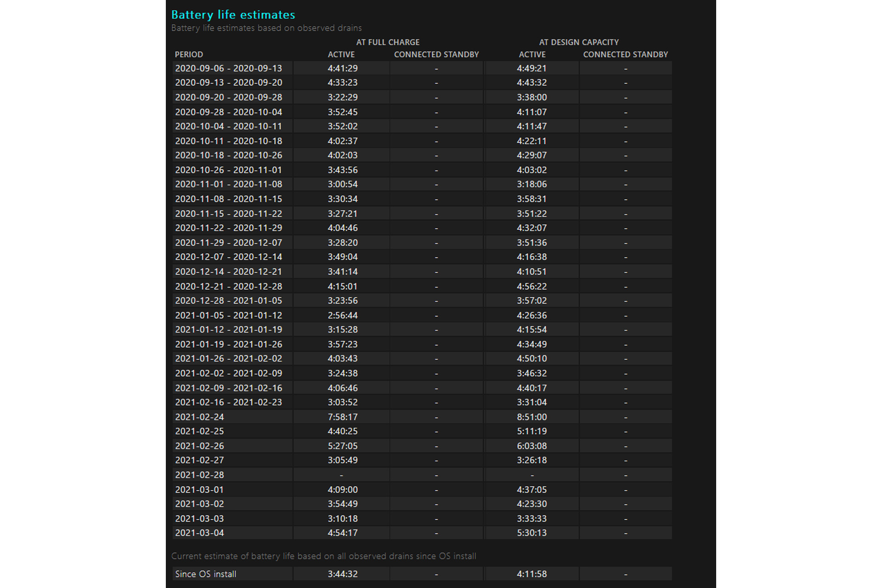
Task: Click the AT DESIGN CAPACITY header
Action: (x=579, y=42)
